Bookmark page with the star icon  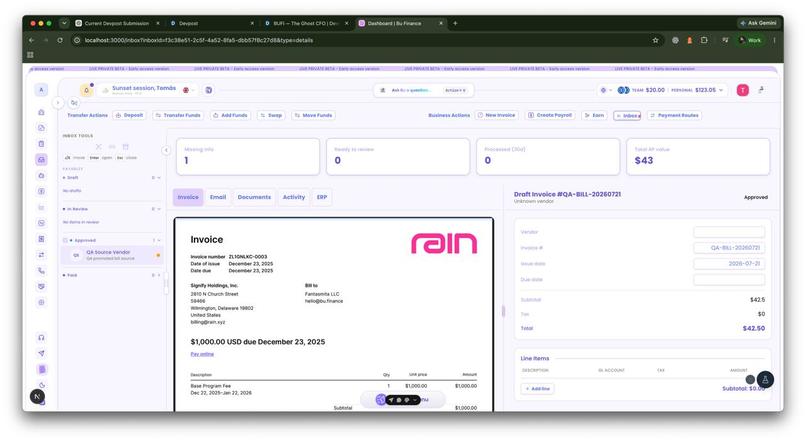click(655, 40)
